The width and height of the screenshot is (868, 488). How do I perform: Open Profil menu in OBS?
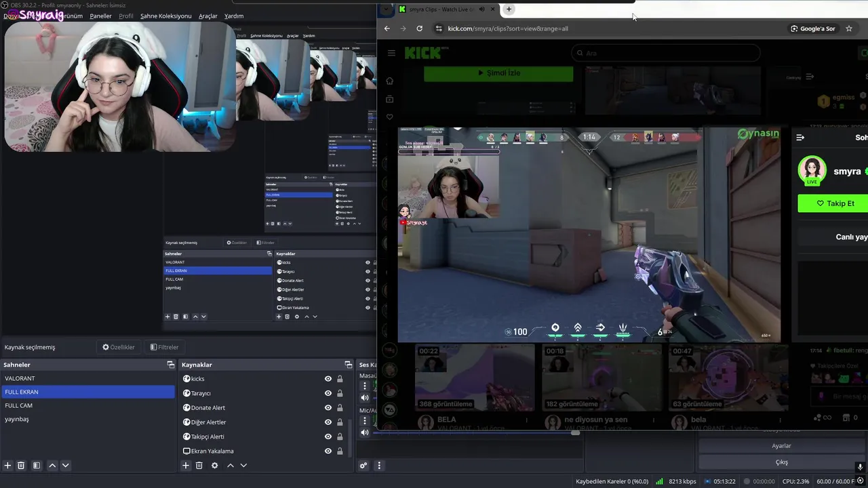[126, 16]
